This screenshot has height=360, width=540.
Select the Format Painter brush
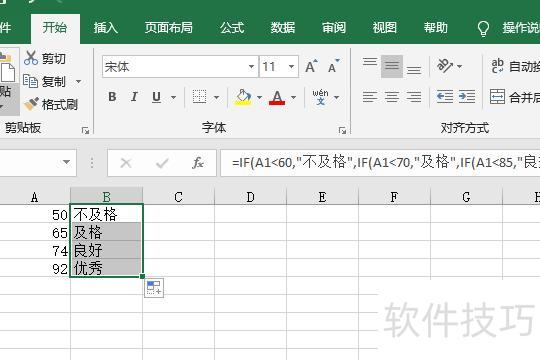point(31,104)
